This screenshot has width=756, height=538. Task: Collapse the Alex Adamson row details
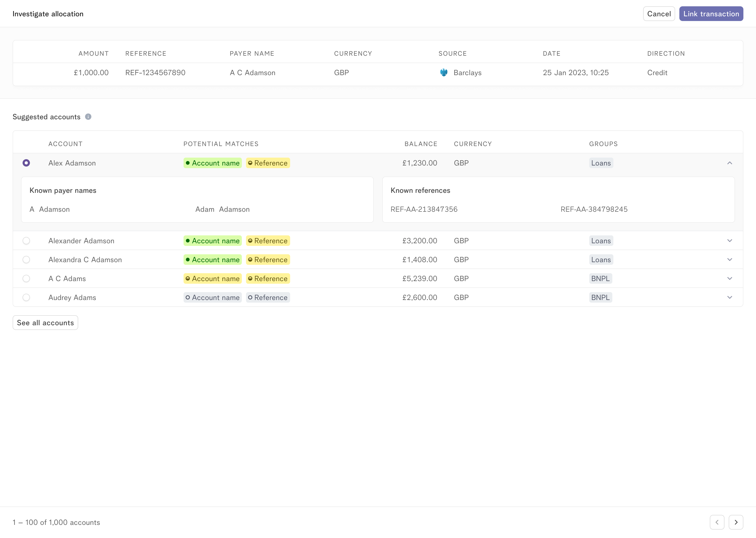[x=729, y=163]
